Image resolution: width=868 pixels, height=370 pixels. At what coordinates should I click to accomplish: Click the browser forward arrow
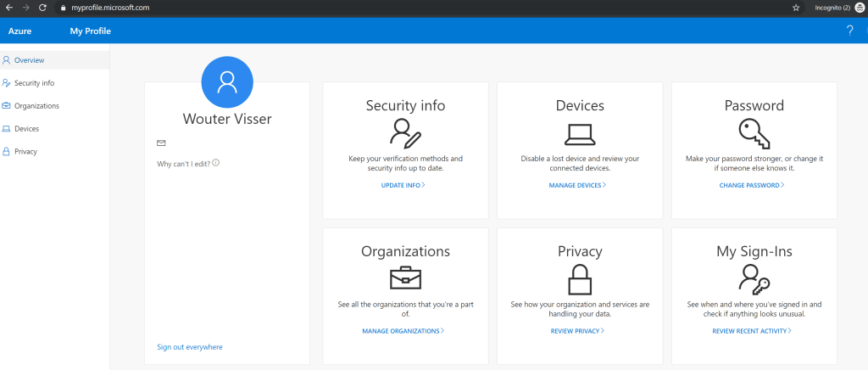click(25, 8)
